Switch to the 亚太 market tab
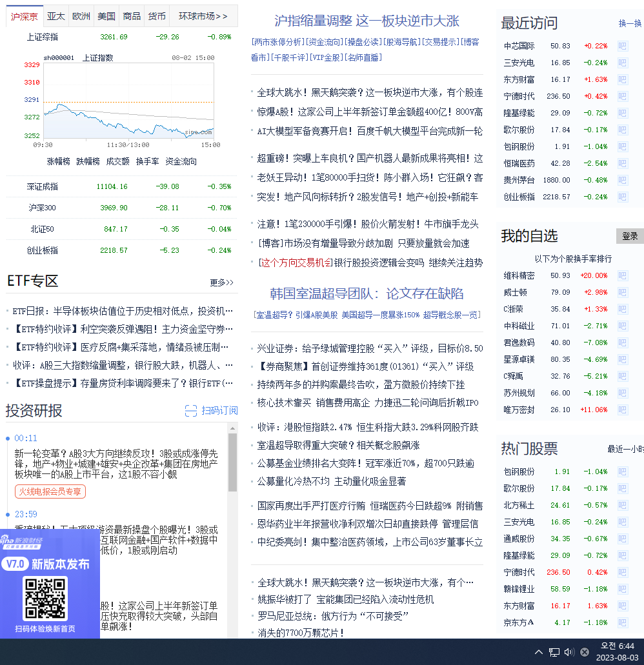The width and height of the screenshot is (644, 665). click(56, 17)
